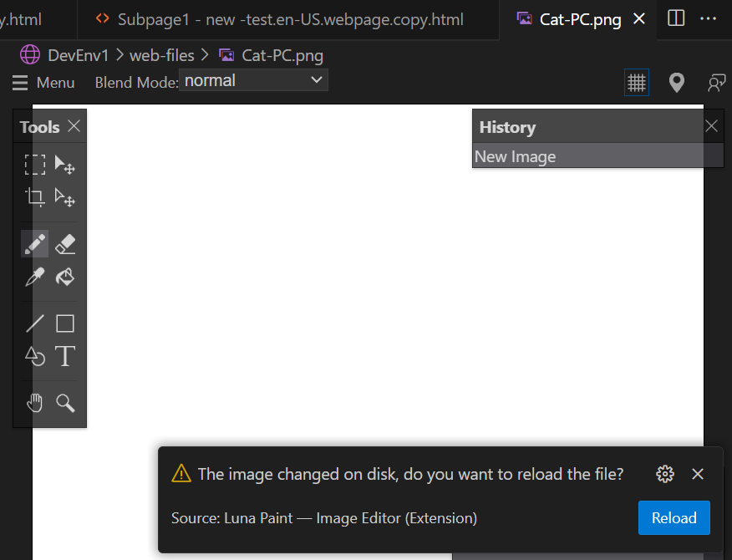
Task: Reload the changed image file
Action: (x=674, y=517)
